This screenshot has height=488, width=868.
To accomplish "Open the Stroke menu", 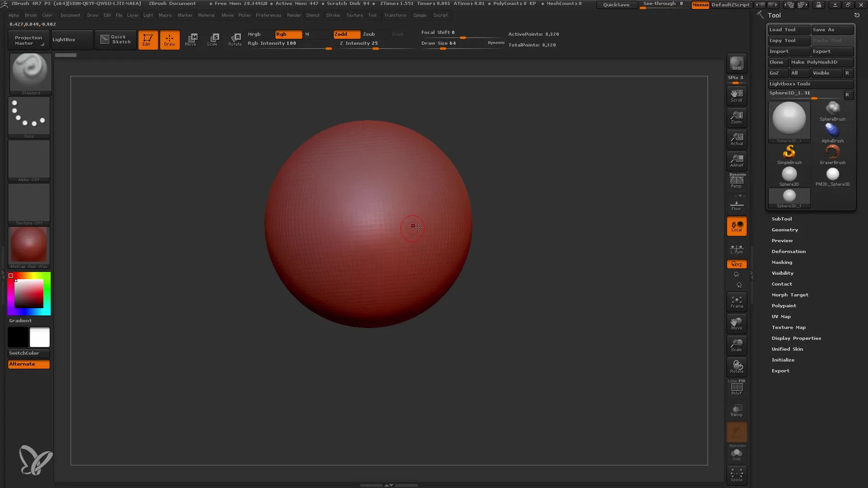I will pos(333,15).
